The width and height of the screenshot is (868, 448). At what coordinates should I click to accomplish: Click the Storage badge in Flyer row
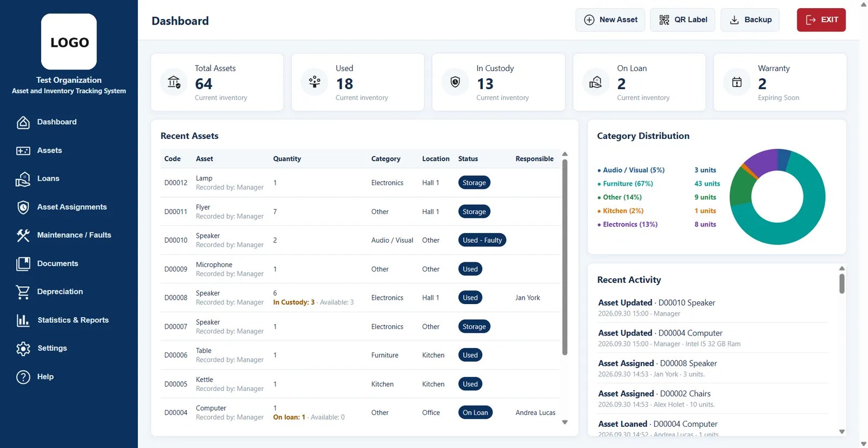[474, 212]
